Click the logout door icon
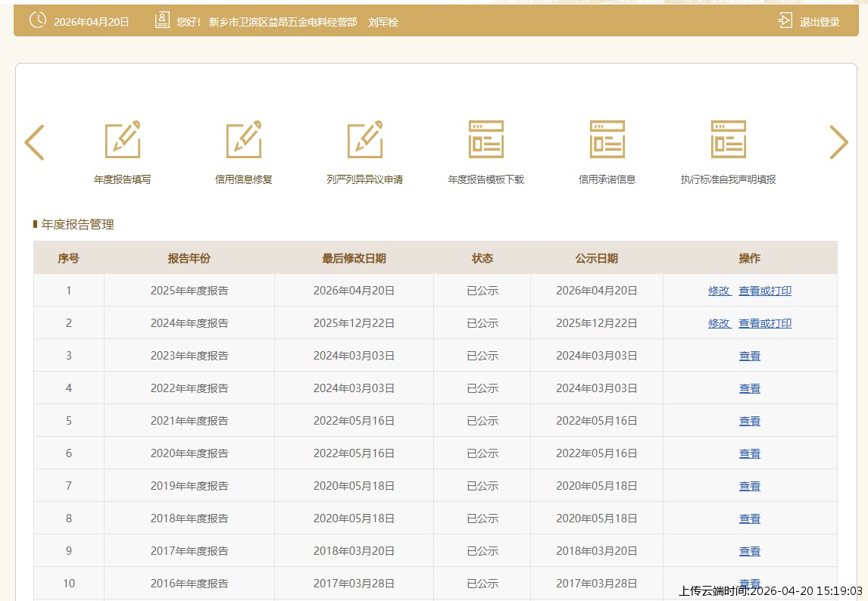 [785, 21]
